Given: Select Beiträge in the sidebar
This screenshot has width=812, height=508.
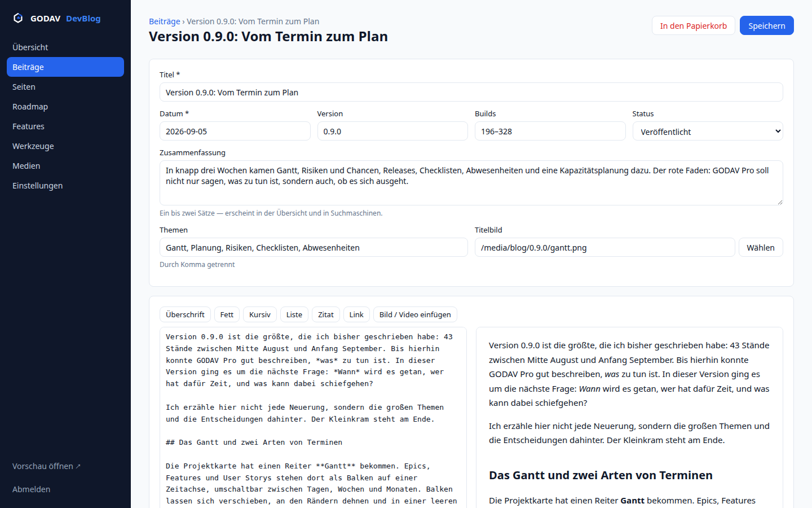Looking at the screenshot, I should (65, 67).
